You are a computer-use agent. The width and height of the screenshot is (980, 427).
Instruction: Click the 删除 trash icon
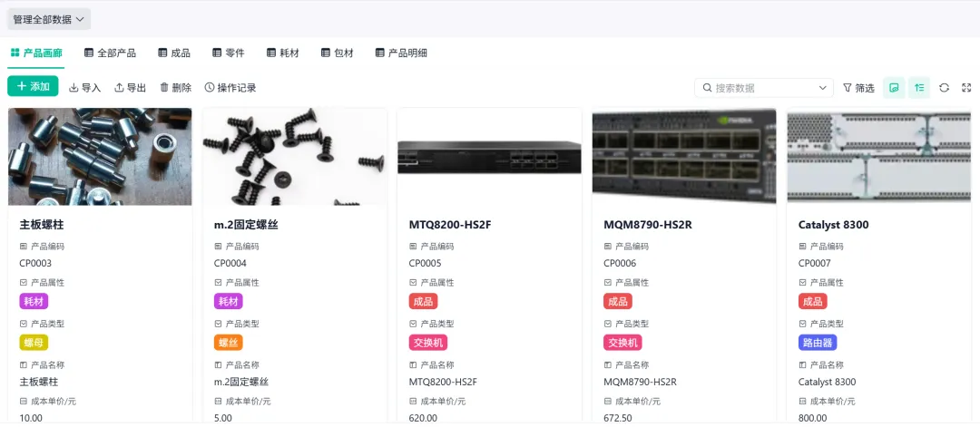(x=164, y=88)
